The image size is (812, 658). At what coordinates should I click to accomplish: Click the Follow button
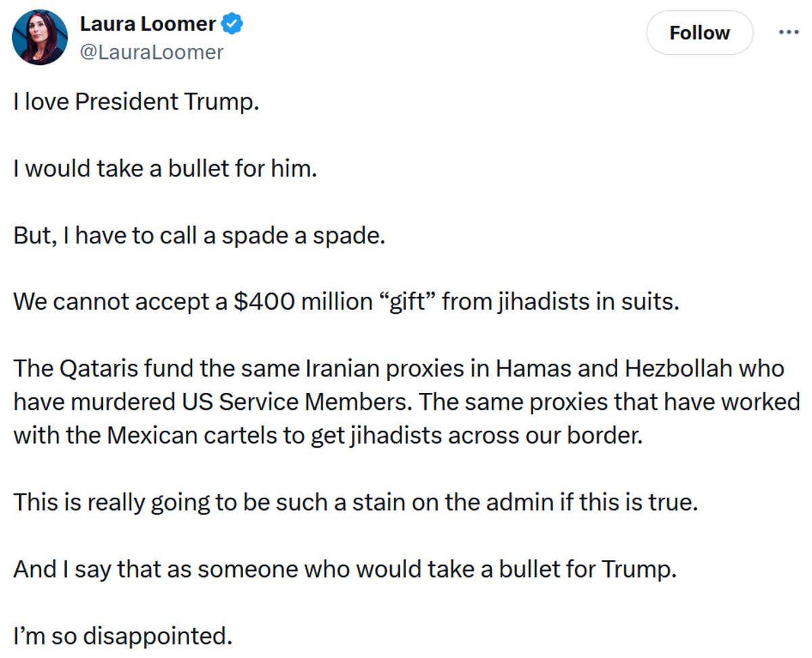point(700,32)
